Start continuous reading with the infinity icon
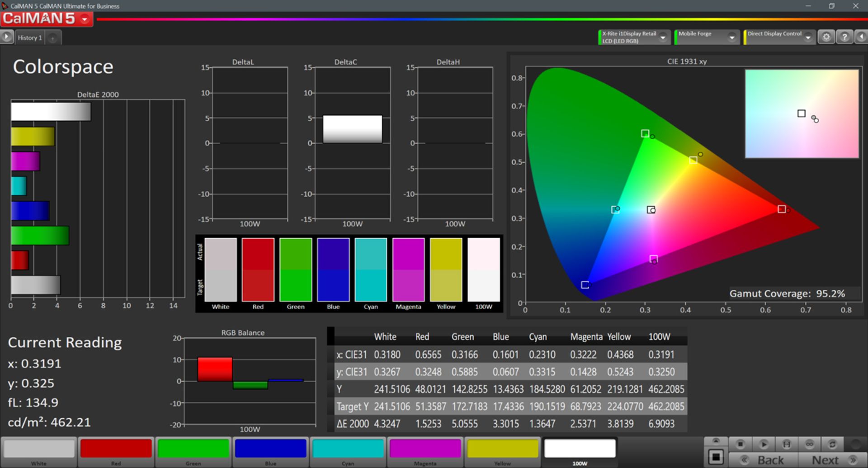Image resolution: width=868 pixels, height=468 pixels. coord(809,444)
